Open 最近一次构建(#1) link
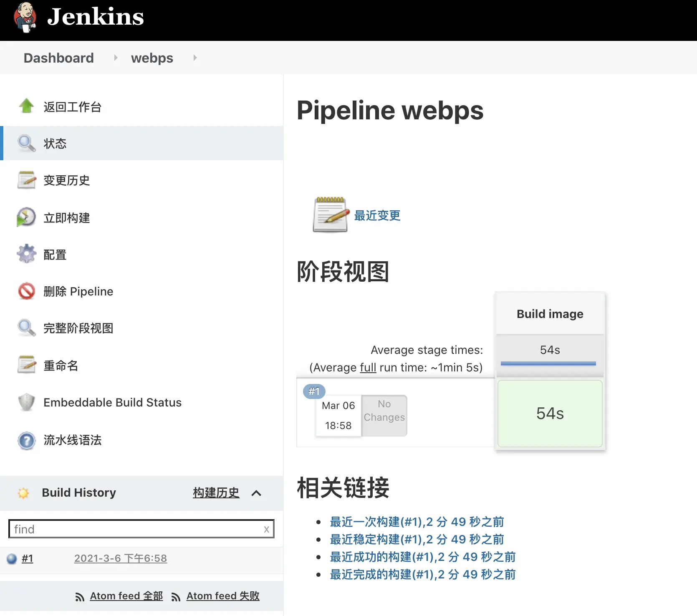The width and height of the screenshot is (697, 616). click(416, 522)
